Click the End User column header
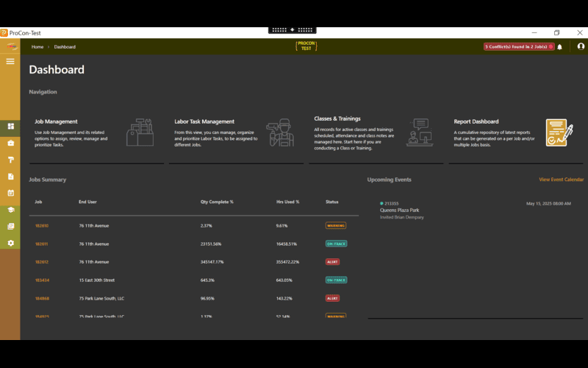588x368 pixels. pyautogui.click(x=87, y=202)
